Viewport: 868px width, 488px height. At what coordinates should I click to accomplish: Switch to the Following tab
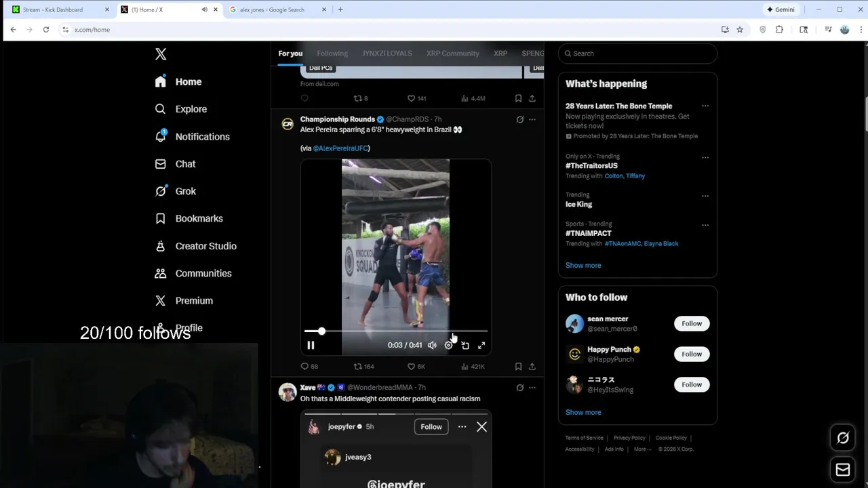pos(332,54)
